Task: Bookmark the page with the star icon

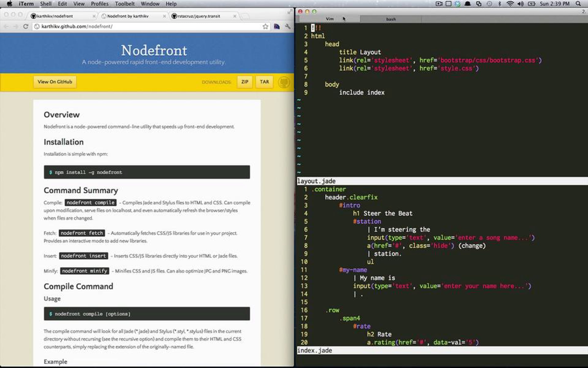Action: (x=265, y=26)
